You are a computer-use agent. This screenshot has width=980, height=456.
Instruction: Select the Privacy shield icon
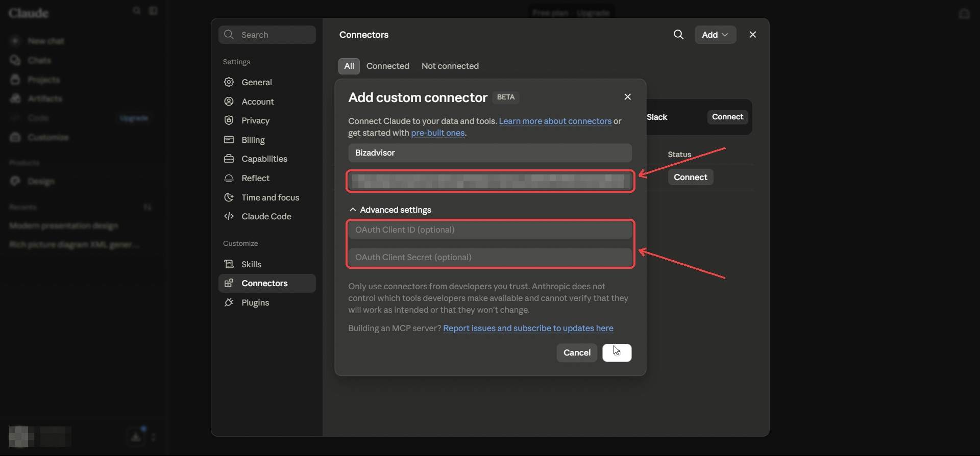tap(229, 120)
